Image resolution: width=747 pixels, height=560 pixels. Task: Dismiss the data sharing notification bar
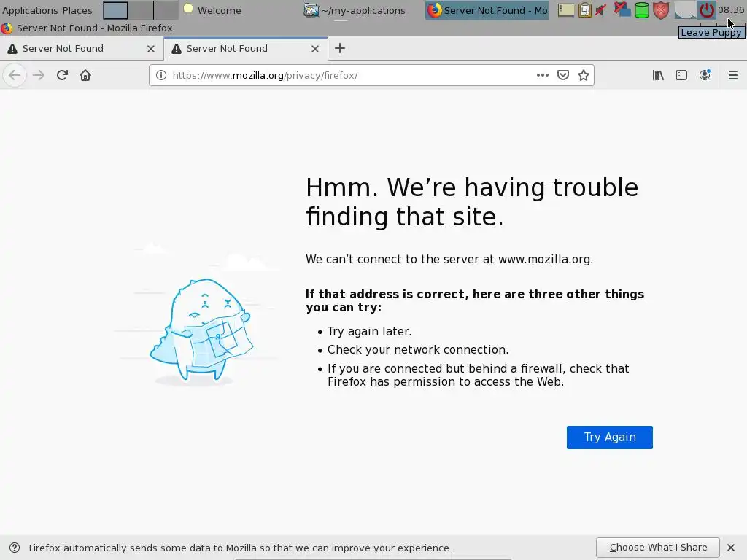coord(731,548)
